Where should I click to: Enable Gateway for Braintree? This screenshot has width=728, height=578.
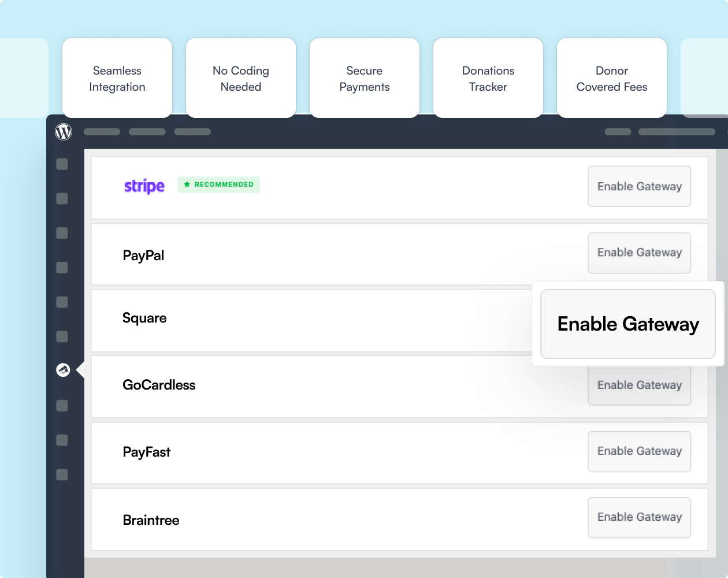tap(640, 517)
